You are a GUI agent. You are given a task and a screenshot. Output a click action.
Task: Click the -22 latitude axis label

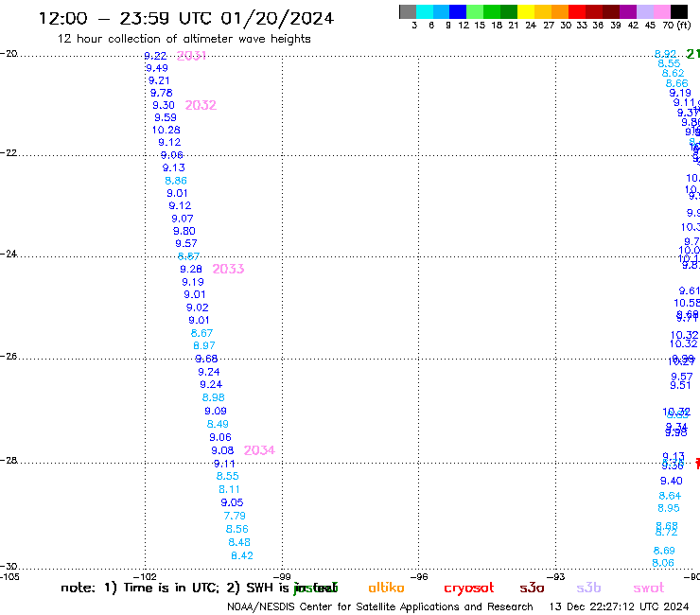tap(9, 153)
